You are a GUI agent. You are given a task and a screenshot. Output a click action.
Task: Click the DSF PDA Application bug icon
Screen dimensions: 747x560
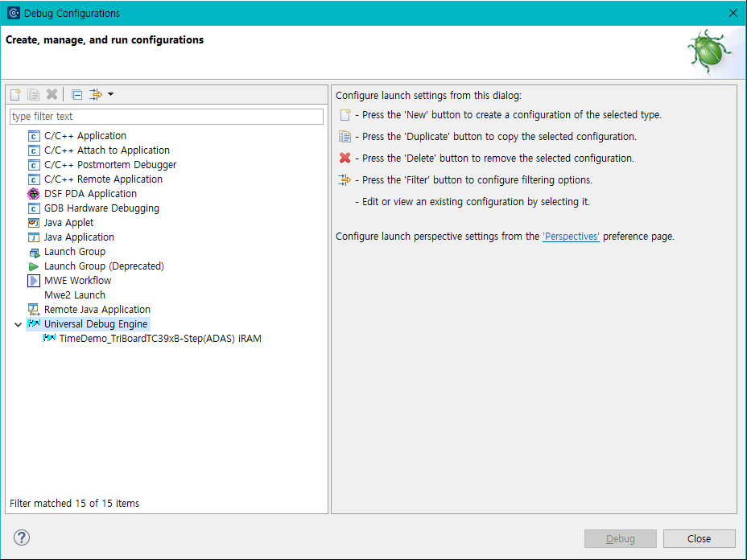pyautogui.click(x=33, y=194)
